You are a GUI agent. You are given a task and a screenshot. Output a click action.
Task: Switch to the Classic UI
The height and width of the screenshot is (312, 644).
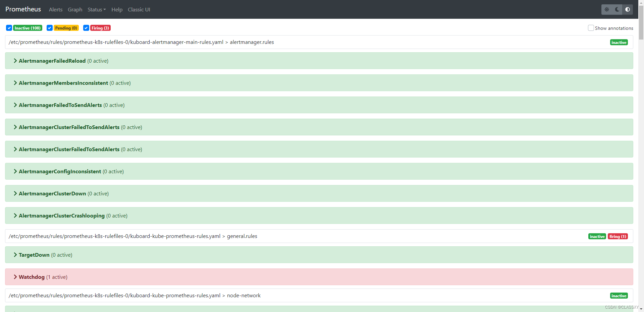pos(139,10)
